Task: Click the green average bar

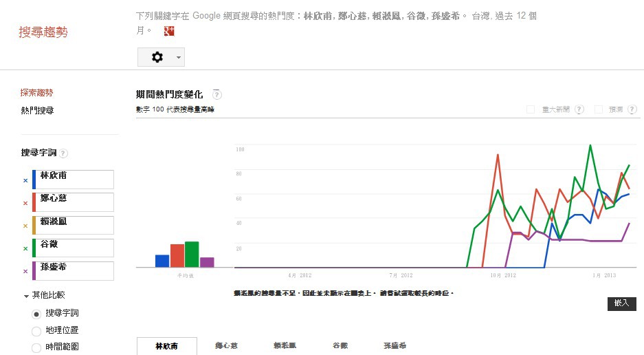Action: point(192,255)
